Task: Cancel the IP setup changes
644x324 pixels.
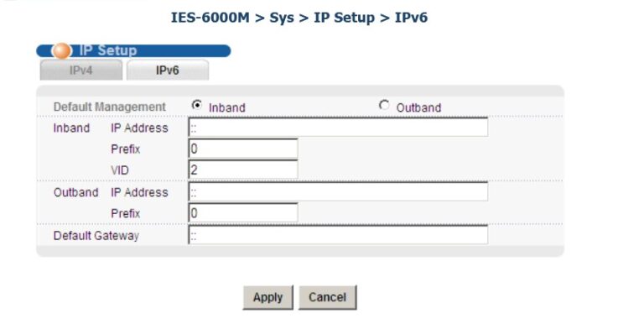Action: coord(327,297)
